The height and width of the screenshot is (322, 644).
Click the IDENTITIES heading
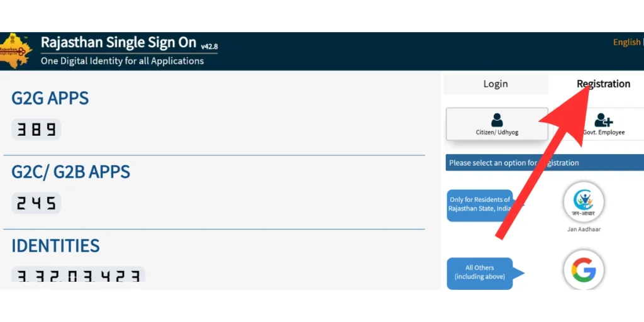coord(55,246)
